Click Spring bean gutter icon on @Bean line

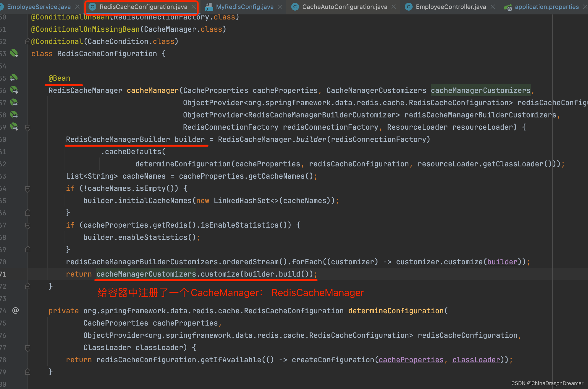click(x=14, y=78)
